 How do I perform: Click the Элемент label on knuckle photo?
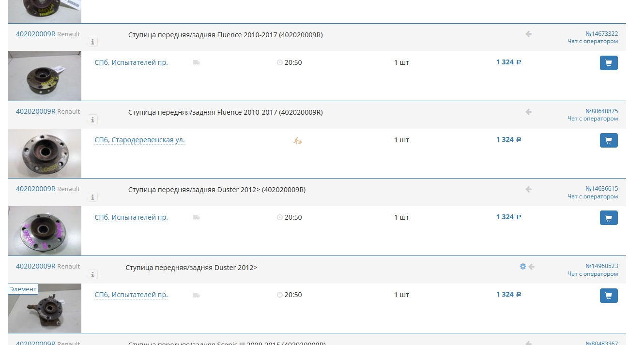pos(23,289)
